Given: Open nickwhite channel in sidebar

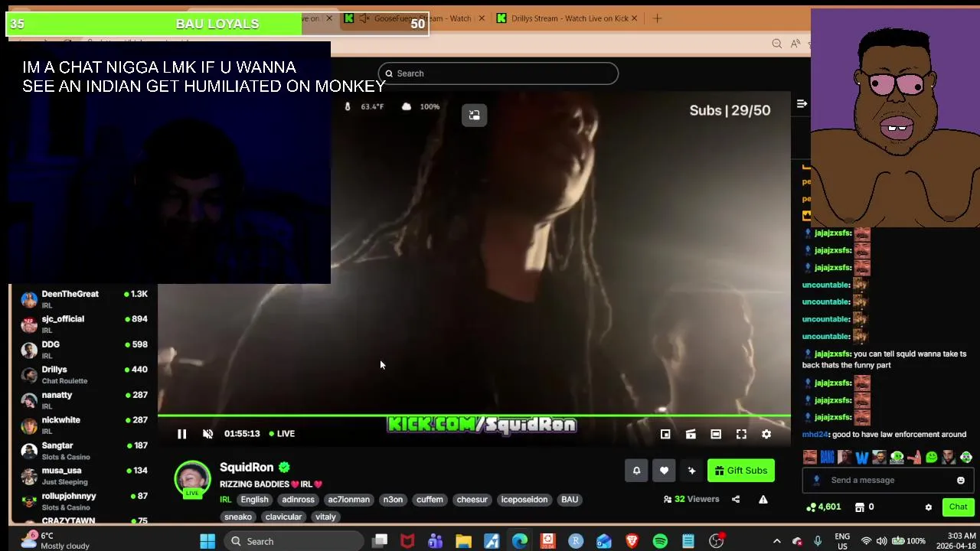Looking at the screenshot, I should point(84,425).
